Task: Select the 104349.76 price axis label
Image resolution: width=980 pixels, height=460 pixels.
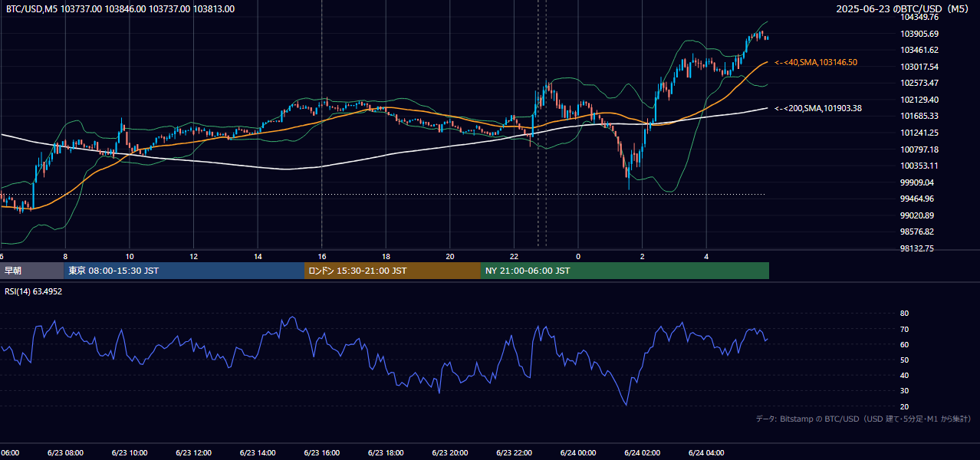Action: (x=921, y=17)
